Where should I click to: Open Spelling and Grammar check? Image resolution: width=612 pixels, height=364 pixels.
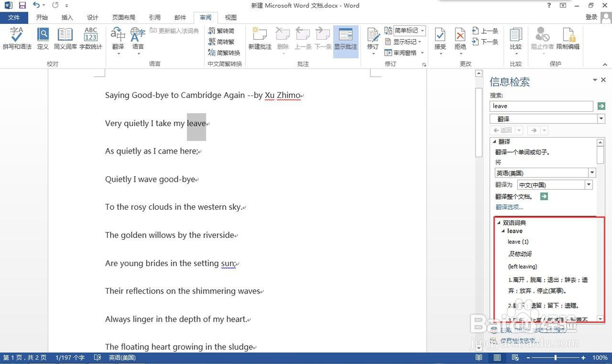17,39
